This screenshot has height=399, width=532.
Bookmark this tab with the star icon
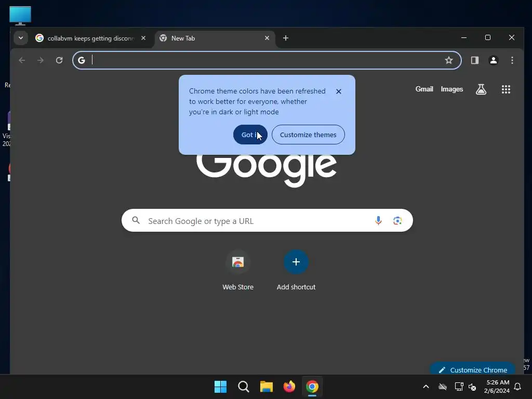coord(449,60)
